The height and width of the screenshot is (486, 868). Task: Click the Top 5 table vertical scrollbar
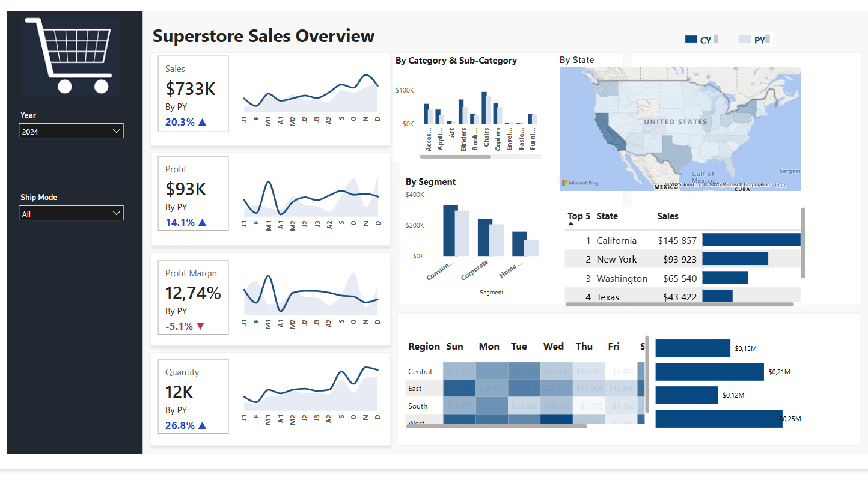click(803, 243)
